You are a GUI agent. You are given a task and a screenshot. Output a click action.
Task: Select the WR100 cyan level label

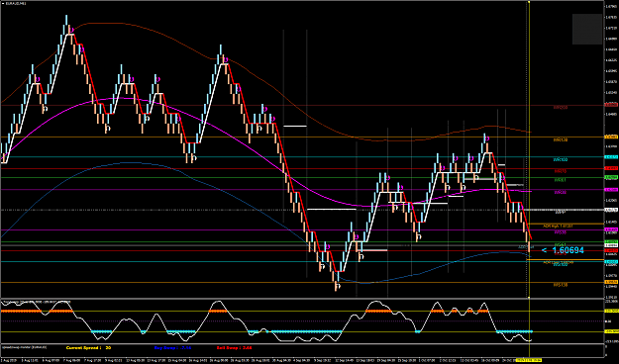pyautogui.click(x=561, y=159)
